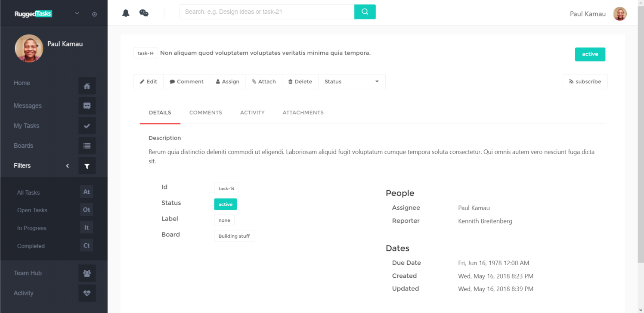
Task: Click the Activity heart icon
Action: [x=87, y=293]
